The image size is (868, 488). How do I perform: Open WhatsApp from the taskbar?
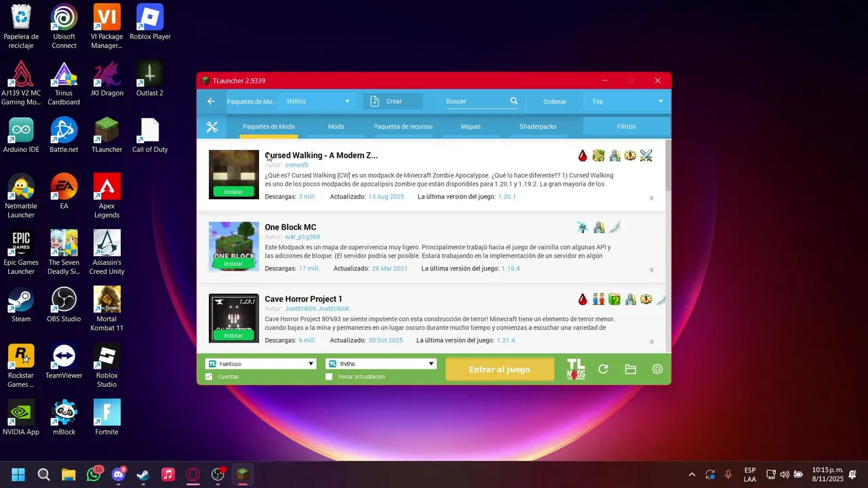point(94,474)
